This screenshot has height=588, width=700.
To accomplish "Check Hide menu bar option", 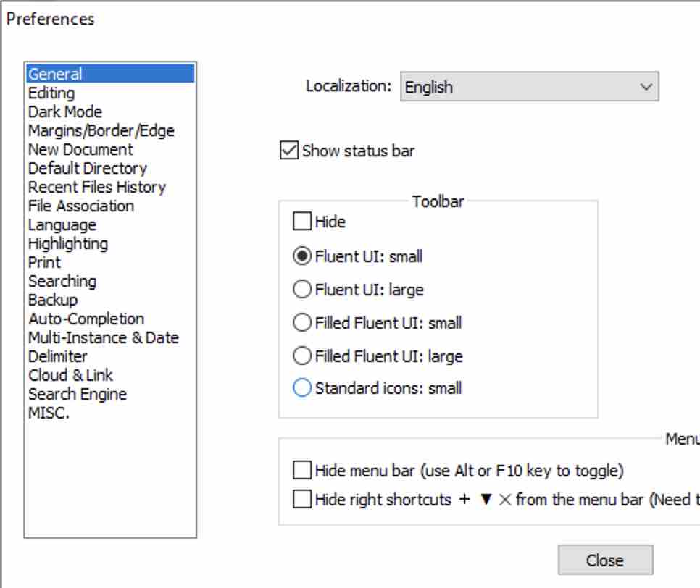I will tap(302, 470).
